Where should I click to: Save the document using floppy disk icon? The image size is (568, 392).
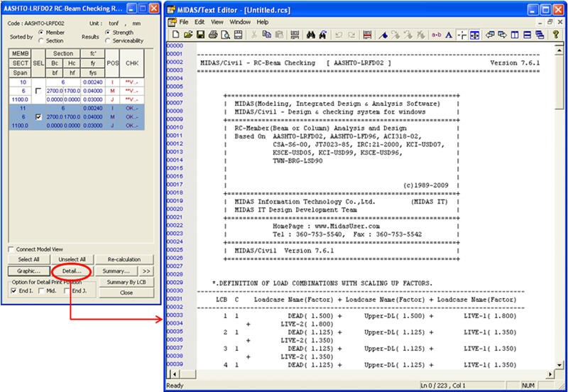point(200,35)
